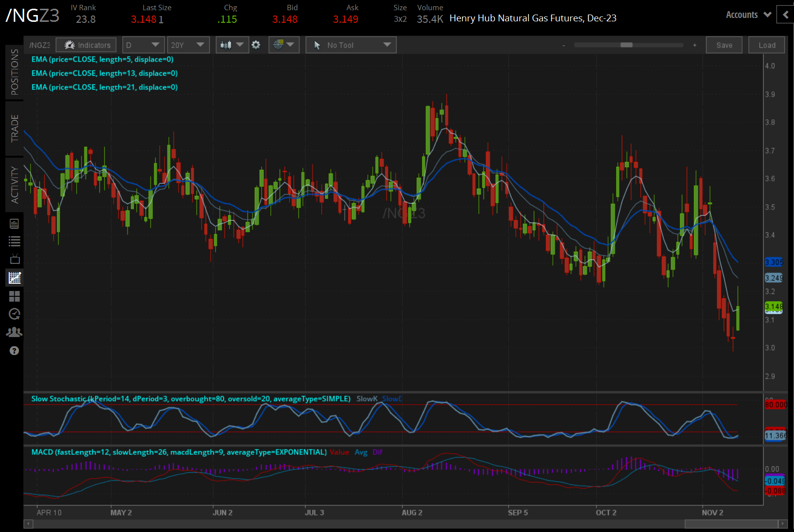Switch to the POSITIONS tab
Screen dimensions: 794x532
[15, 72]
